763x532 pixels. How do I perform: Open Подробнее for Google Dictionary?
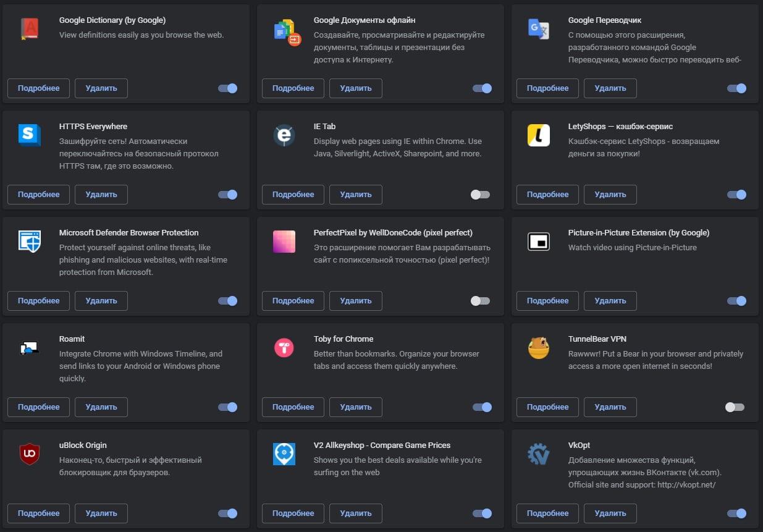coord(39,88)
